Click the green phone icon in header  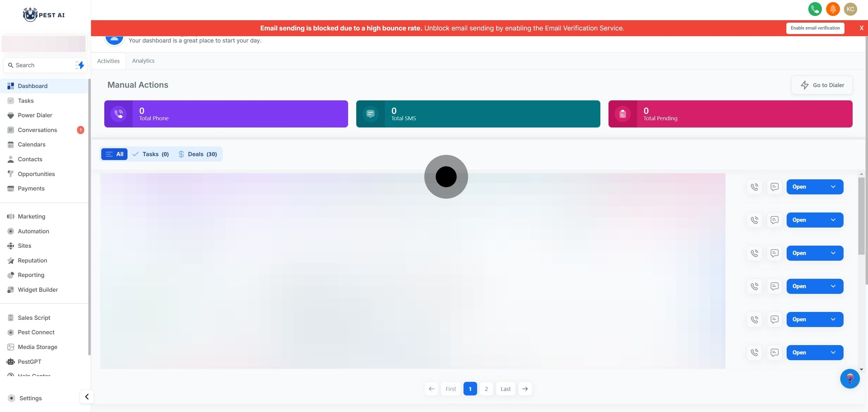tap(815, 9)
